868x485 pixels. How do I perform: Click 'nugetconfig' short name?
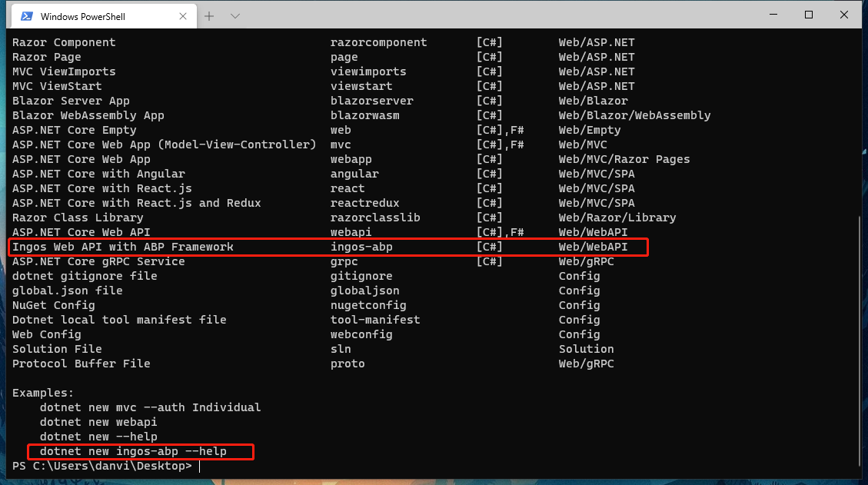[x=369, y=305]
